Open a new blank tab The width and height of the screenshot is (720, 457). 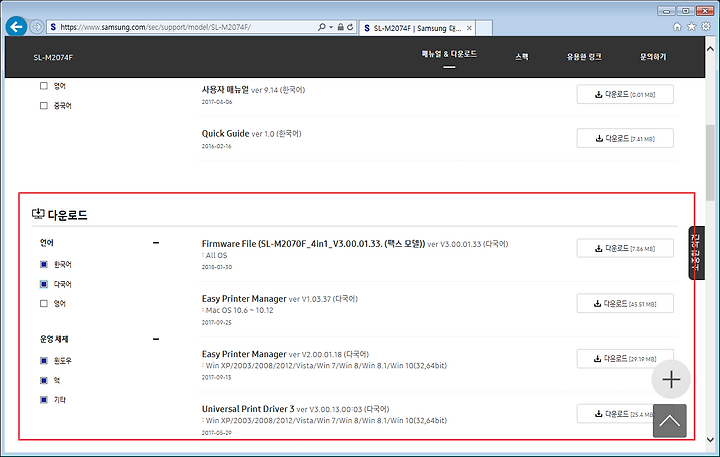[x=484, y=28]
